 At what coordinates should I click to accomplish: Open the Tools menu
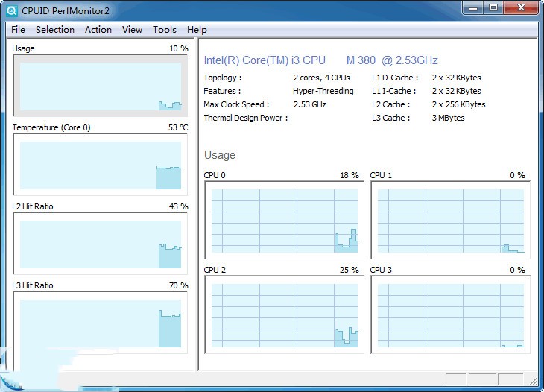[165, 30]
